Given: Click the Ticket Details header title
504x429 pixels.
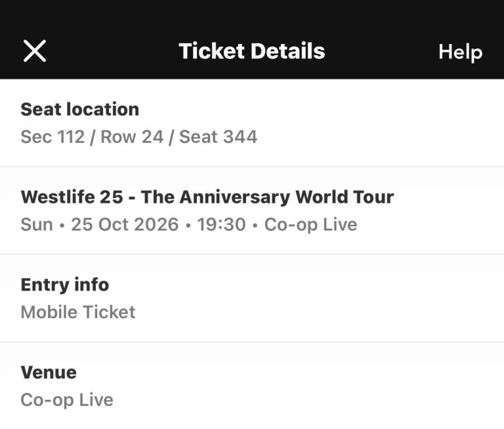Looking at the screenshot, I should click(251, 51).
